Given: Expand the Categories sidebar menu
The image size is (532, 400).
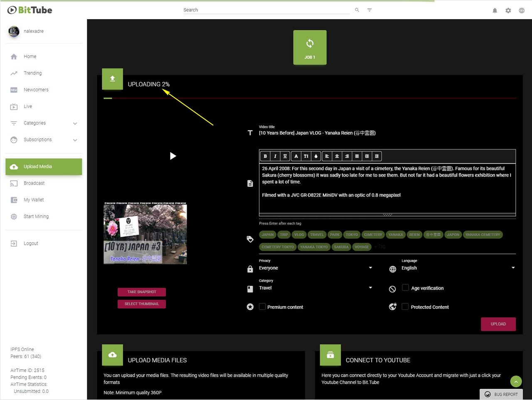Looking at the screenshot, I should 44,123.
